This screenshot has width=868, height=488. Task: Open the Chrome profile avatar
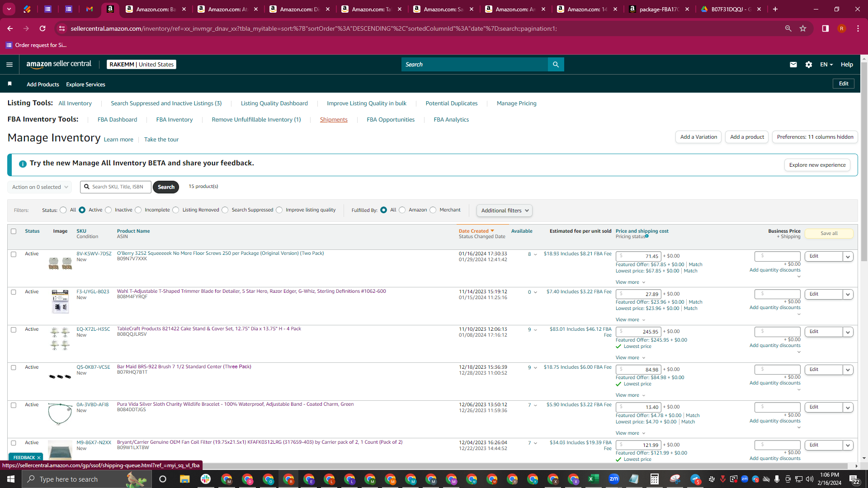tap(842, 28)
